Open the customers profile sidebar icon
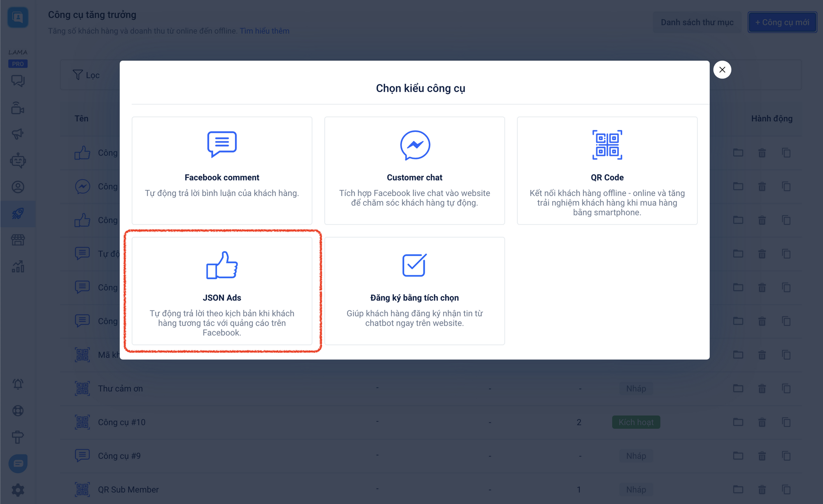 point(18,187)
